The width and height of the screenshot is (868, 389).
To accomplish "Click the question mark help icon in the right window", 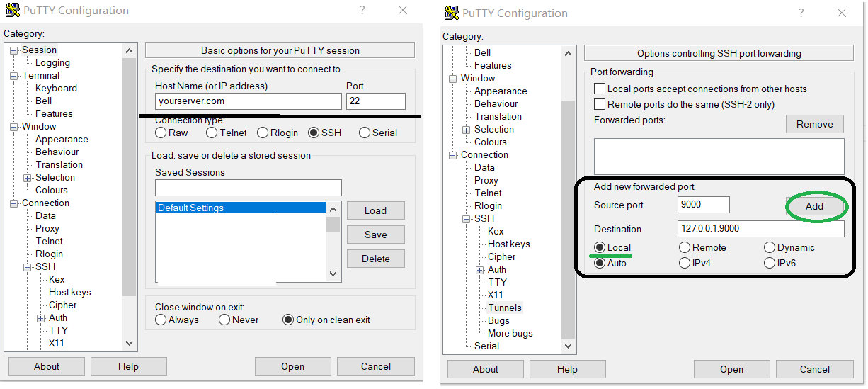I will pos(801,13).
